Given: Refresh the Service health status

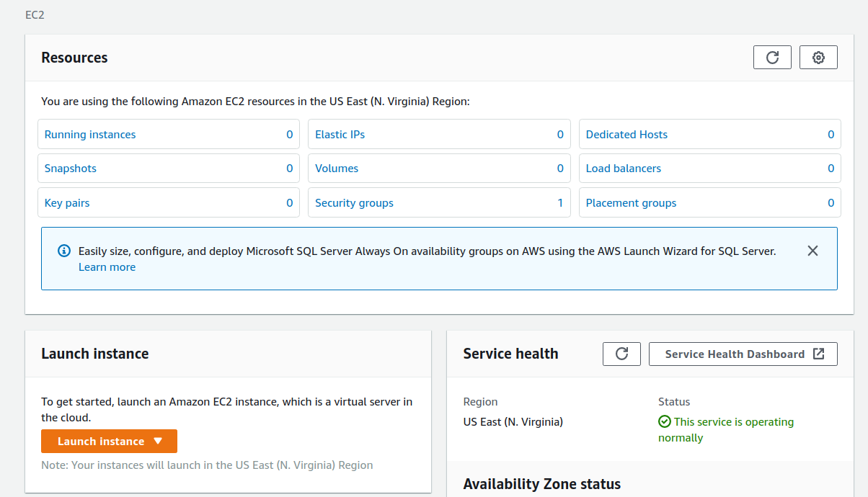Looking at the screenshot, I should 621,354.
